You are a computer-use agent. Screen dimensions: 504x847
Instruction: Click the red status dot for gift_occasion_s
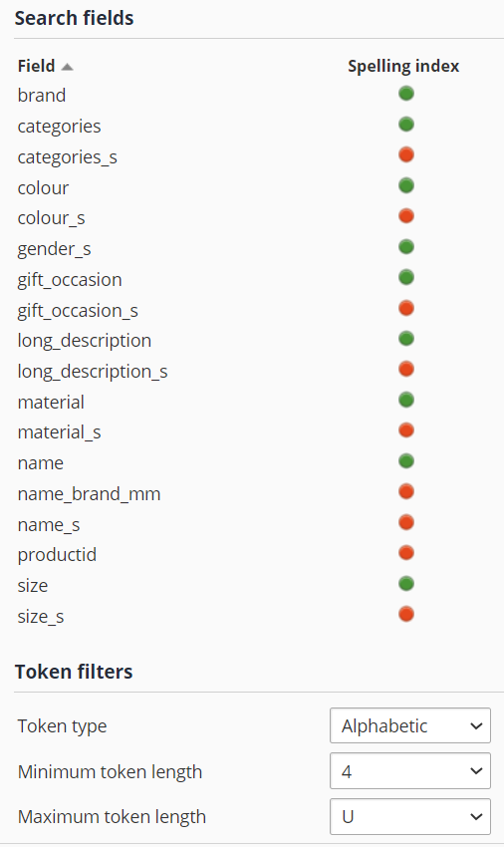406,308
